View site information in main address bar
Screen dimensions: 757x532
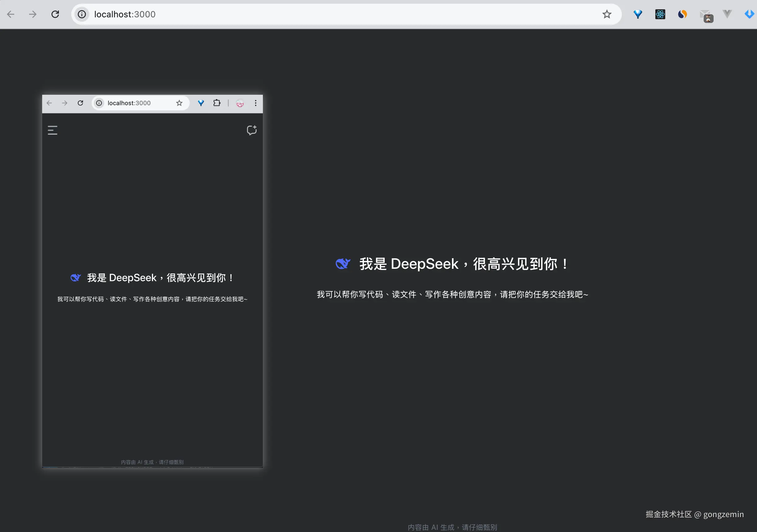point(82,14)
